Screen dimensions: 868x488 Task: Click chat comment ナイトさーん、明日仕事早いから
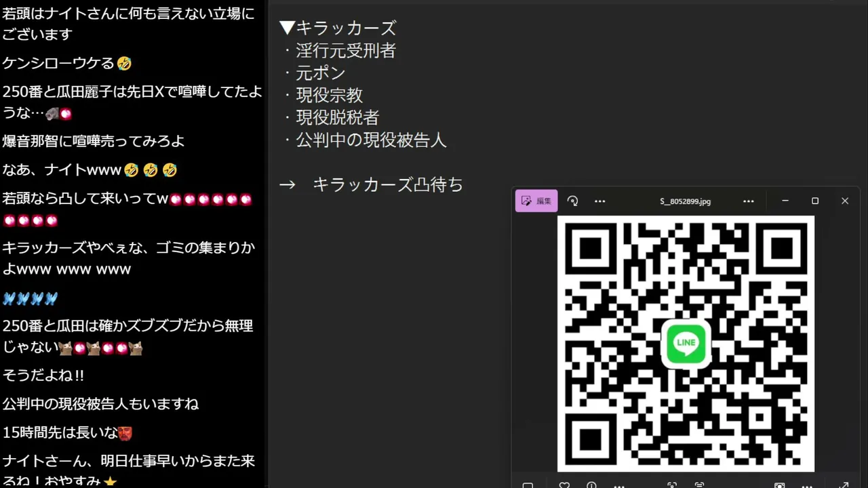click(129, 470)
